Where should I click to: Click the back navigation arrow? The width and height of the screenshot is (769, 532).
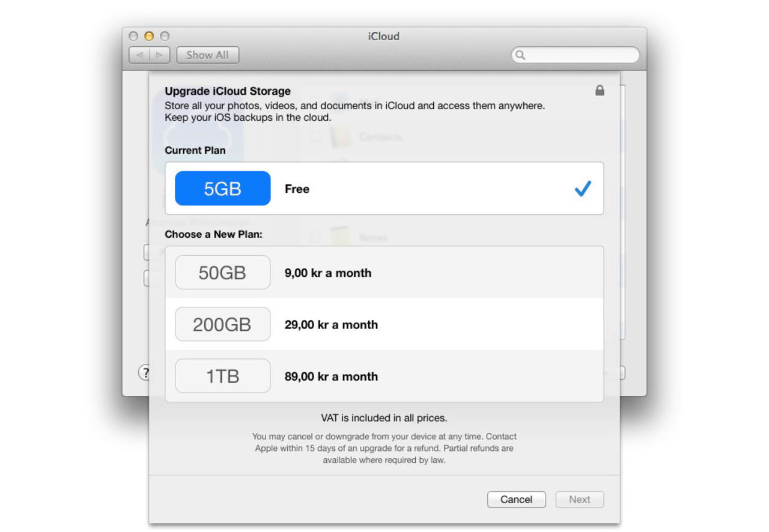[138, 55]
